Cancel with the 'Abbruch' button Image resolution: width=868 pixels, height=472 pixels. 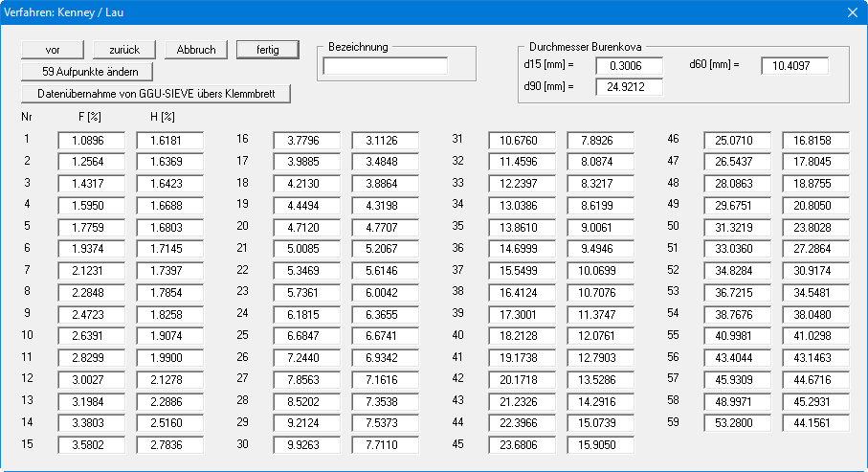point(196,50)
